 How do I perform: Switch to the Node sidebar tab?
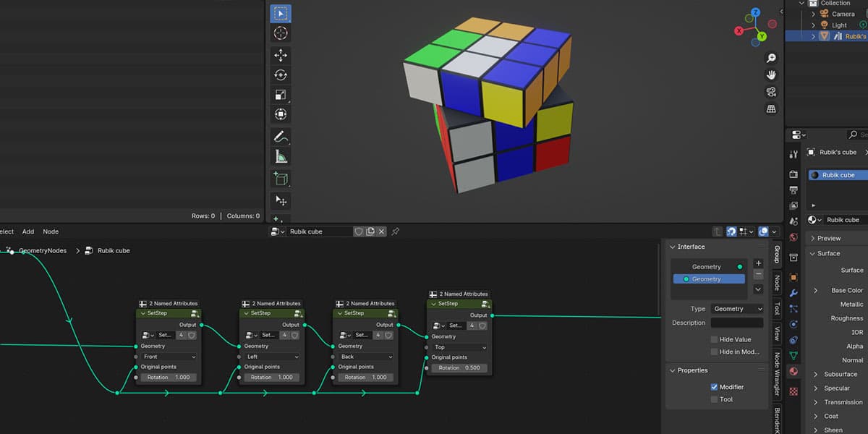(x=778, y=282)
